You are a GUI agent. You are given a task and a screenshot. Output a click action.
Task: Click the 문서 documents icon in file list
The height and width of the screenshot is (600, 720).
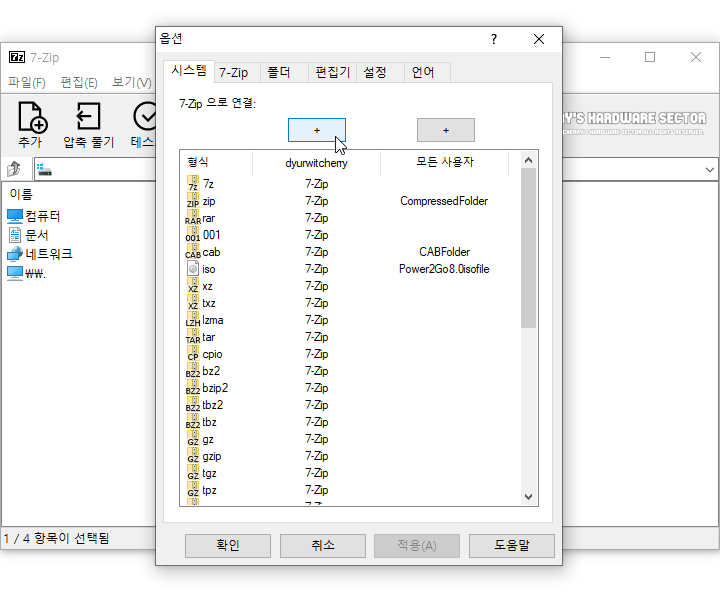15,235
